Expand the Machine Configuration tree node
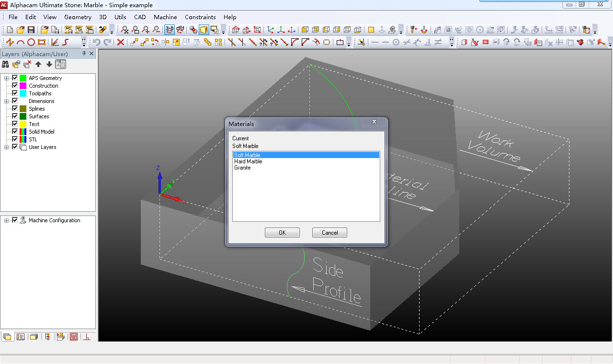613x364 pixels. pos(7,220)
